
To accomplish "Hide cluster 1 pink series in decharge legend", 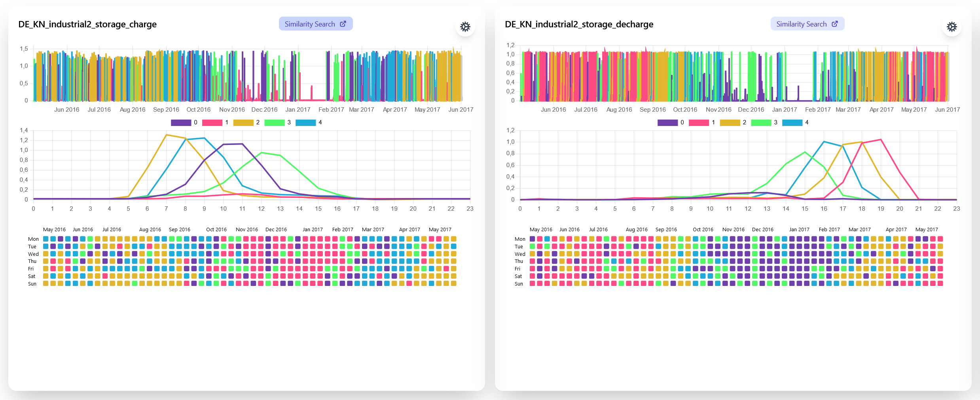I will [x=699, y=123].
